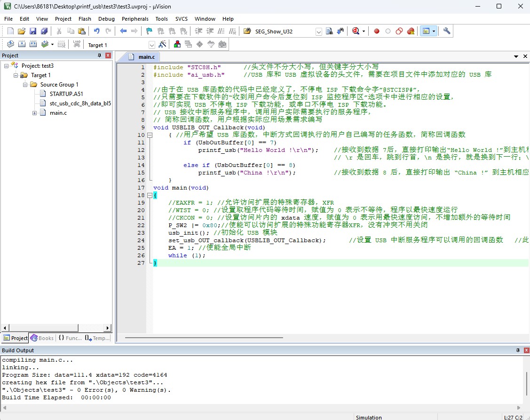Open the editor tab list dropdown arrow

click(516, 56)
